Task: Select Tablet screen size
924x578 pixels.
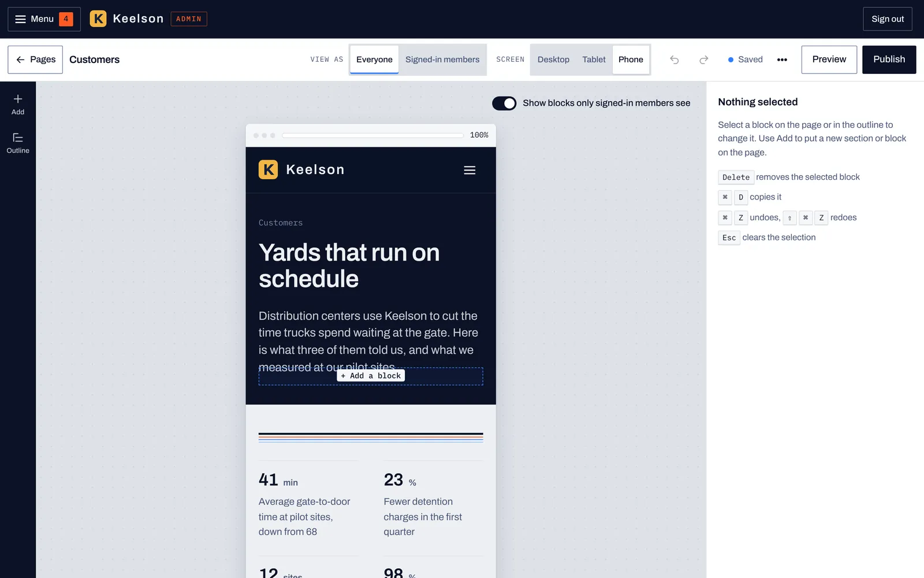Action: 594,60
